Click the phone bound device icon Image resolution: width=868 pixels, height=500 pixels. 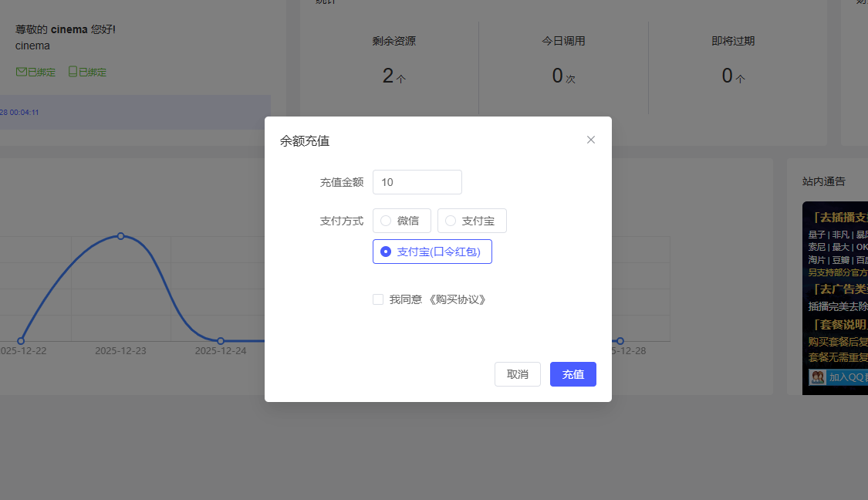pyautogui.click(x=73, y=72)
